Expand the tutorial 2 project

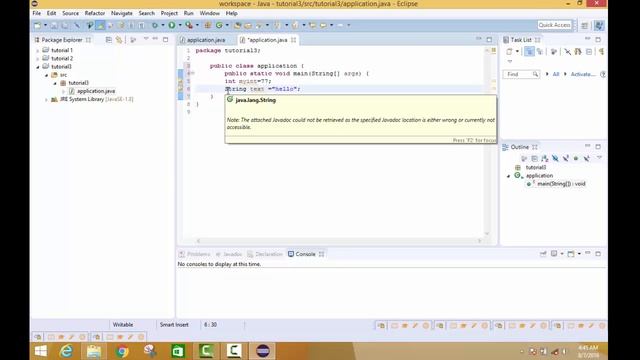[38, 59]
